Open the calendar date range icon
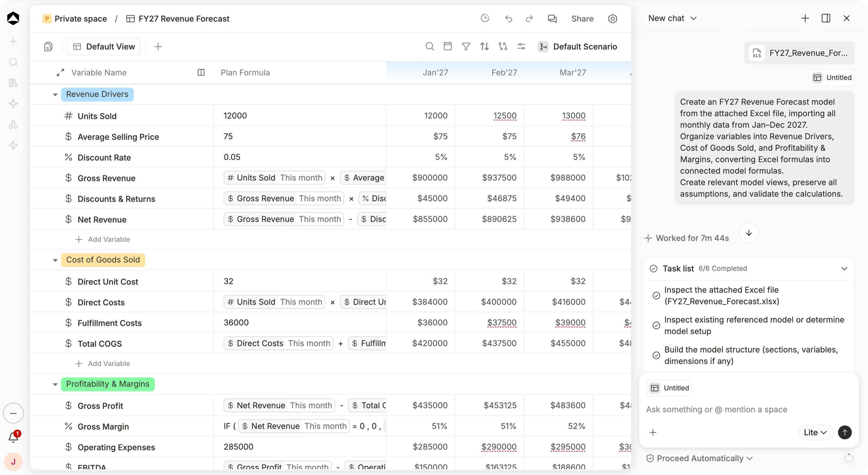 point(448,46)
